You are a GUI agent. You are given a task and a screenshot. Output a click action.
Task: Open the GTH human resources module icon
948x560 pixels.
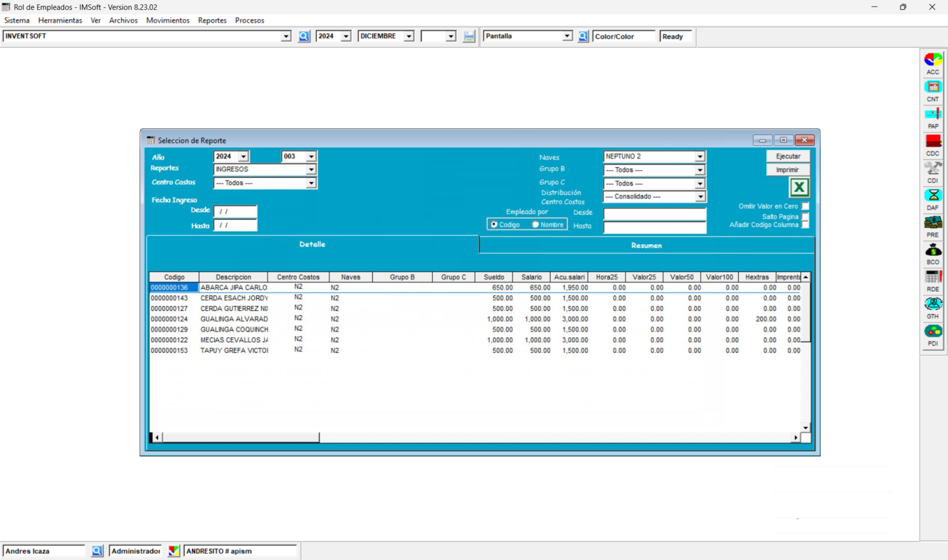[x=933, y=305]
